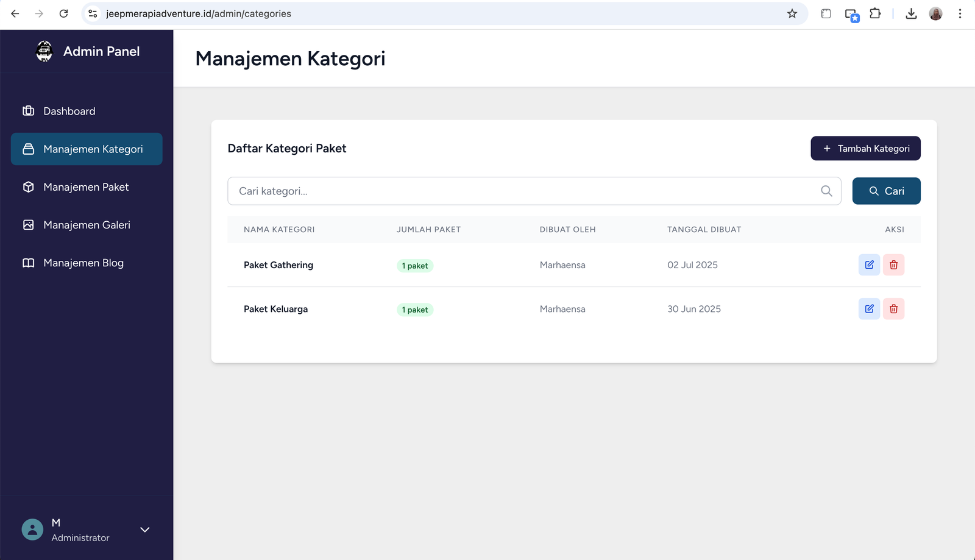
Task: Click the Cari search button
Action: click(x=886, y=191)
